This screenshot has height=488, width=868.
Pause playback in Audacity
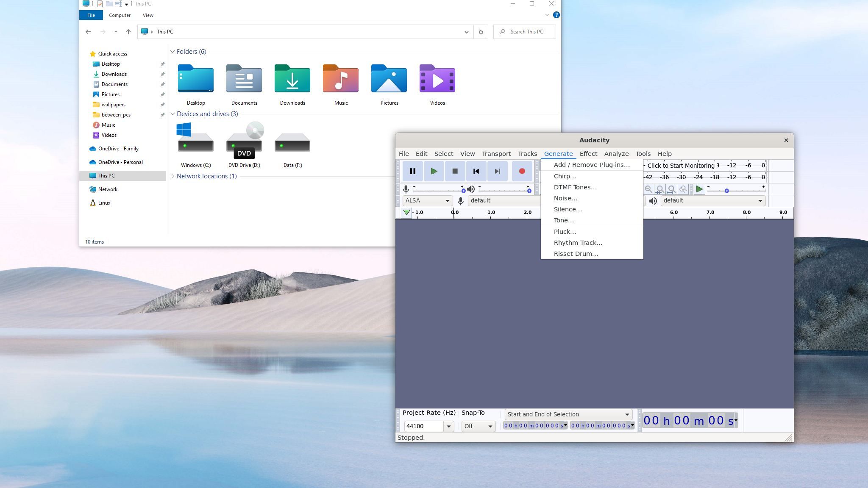coord(412,171)
